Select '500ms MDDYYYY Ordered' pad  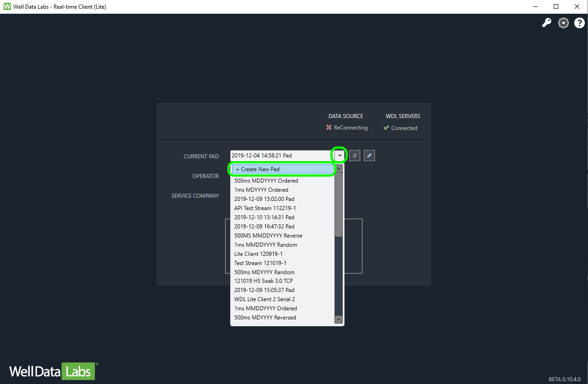(x=283, y=181)
